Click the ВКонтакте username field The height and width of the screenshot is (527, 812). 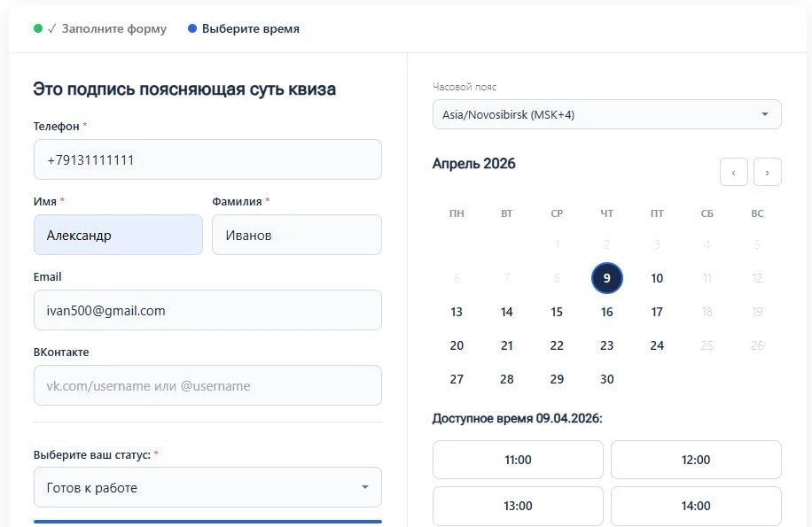pos(207,385)
